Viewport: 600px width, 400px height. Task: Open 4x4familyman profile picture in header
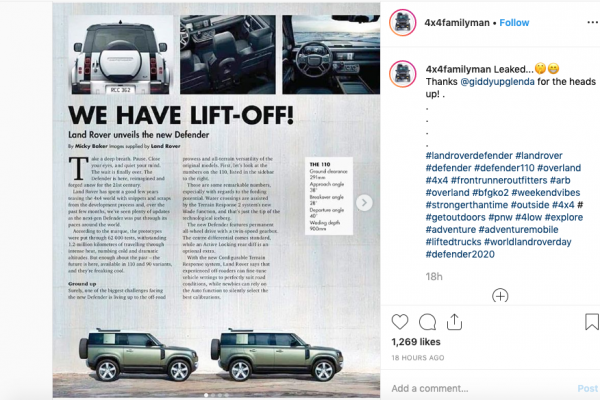[x=403, y=23]
